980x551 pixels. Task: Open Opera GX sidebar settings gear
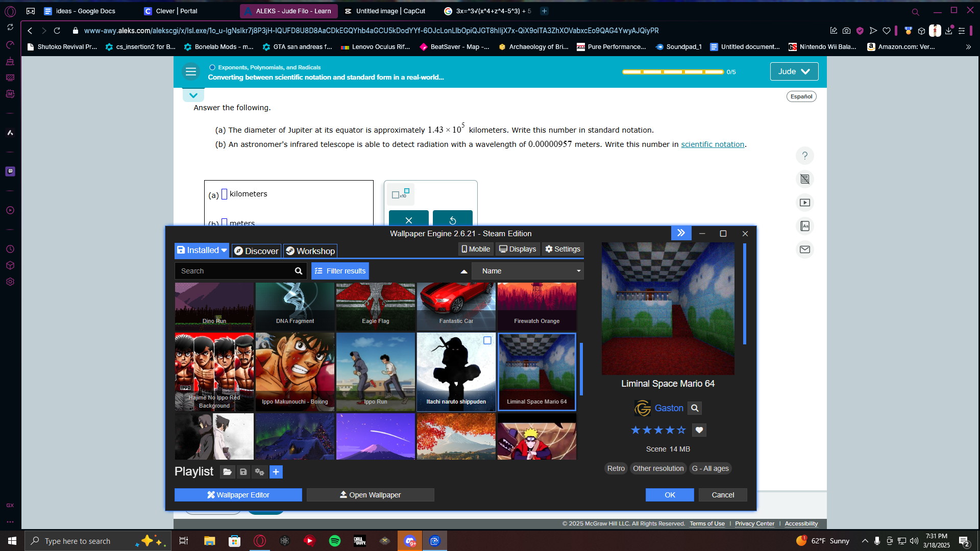coord(10,282)
